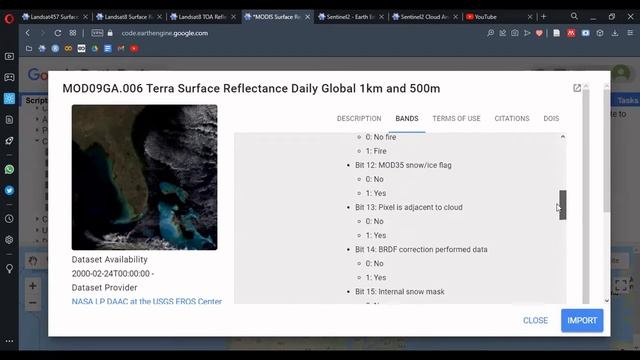Image resolution: width=640 pixels, height=360 pixels.
Task: Click the dataset title MOD09GA.006 heading
Action: 251,89
